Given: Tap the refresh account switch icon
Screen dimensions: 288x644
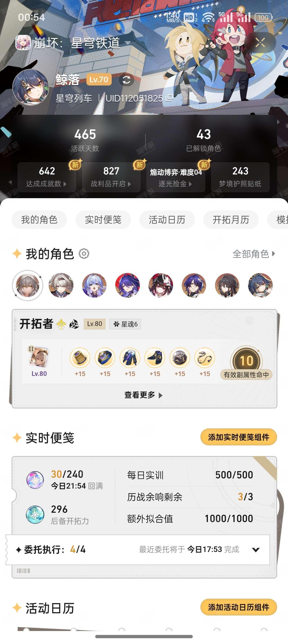Looking at the screenshot, I should pos(126,80).
